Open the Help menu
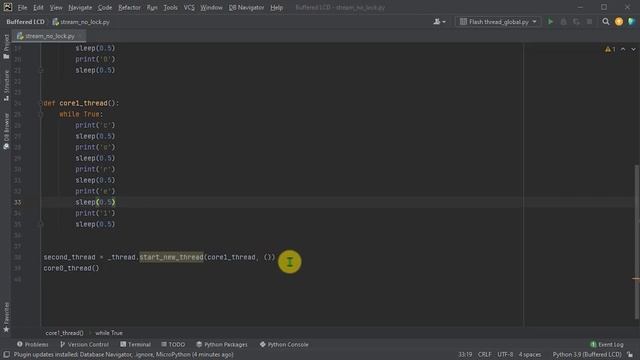This screenshot has height=360, width=640. tap(276, 7)
